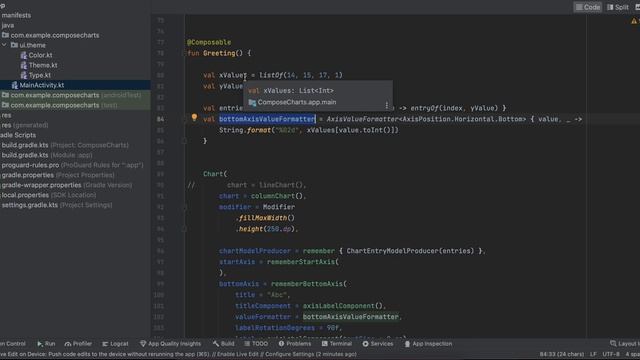
Task: Open settings.gradle.kts (Project Settings)
Action: point(57,205)
